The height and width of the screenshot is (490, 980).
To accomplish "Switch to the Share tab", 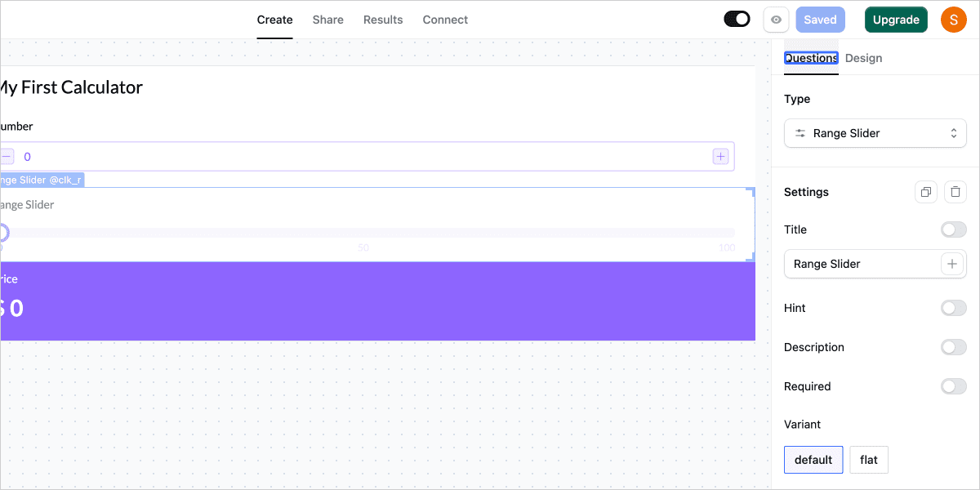I will click(x=327, y=20).
